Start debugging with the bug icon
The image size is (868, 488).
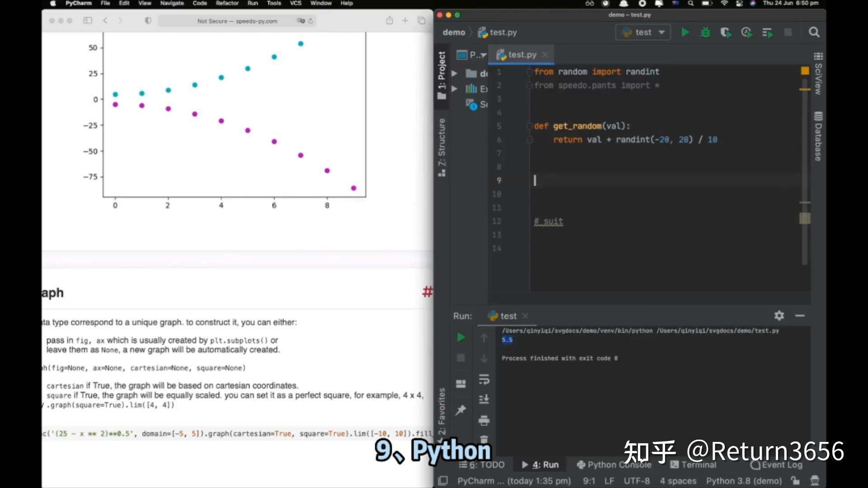(705, 32)
